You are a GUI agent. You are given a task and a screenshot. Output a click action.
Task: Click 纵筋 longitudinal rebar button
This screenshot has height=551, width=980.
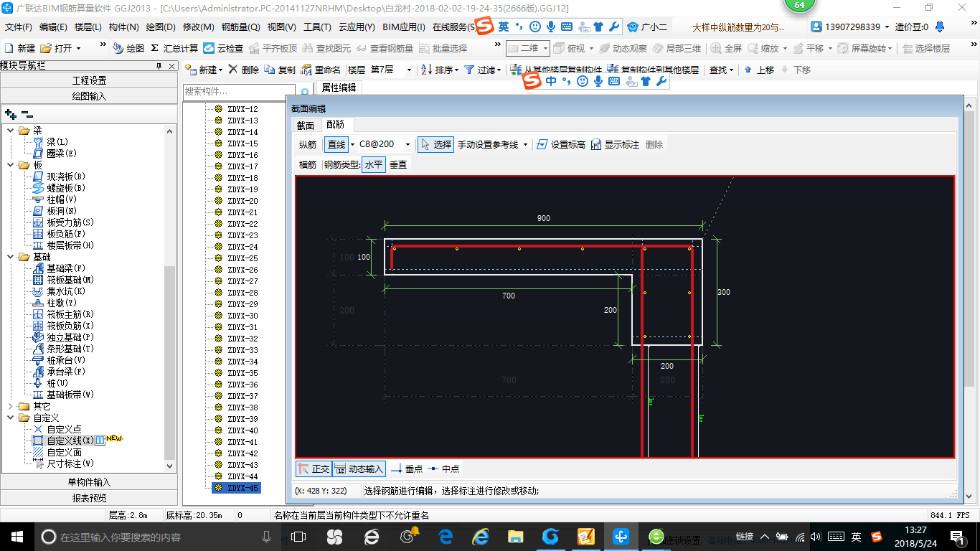(308, 144)
